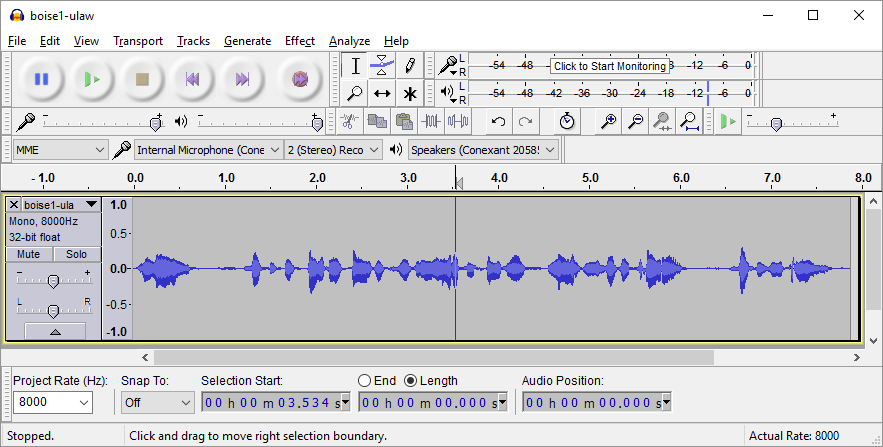Open the Generate menu

[247, 41]
